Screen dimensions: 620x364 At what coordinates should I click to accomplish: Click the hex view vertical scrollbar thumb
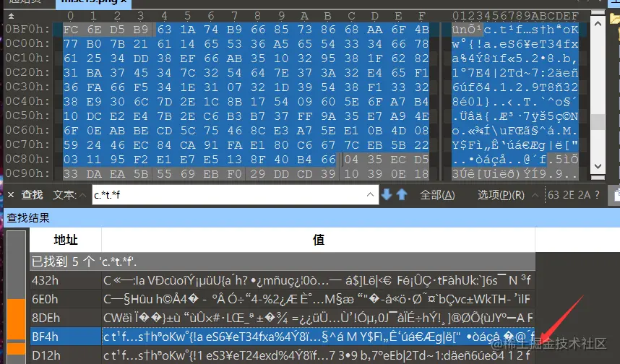pyautogui.click(x=598, y=122)
